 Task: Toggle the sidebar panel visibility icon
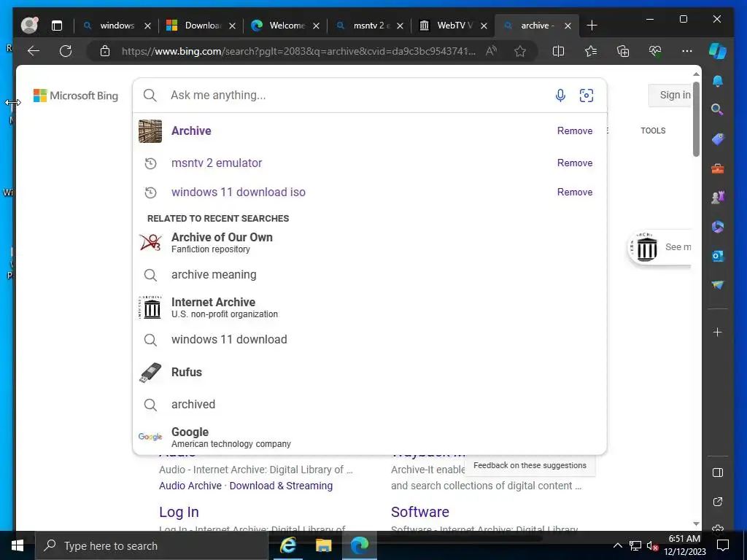coord(718,472)
